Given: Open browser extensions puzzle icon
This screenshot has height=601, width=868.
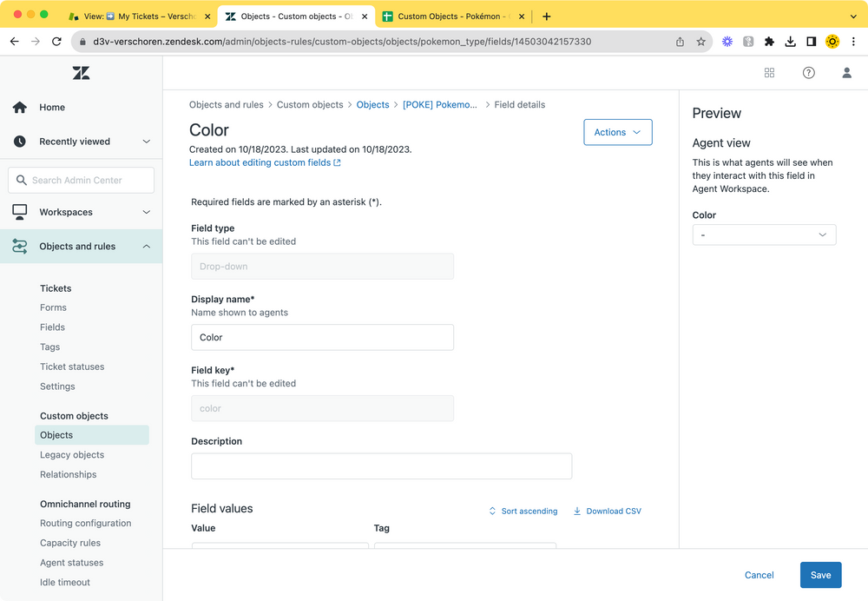Looking at the screenshot, I should (x=769, y=41).
